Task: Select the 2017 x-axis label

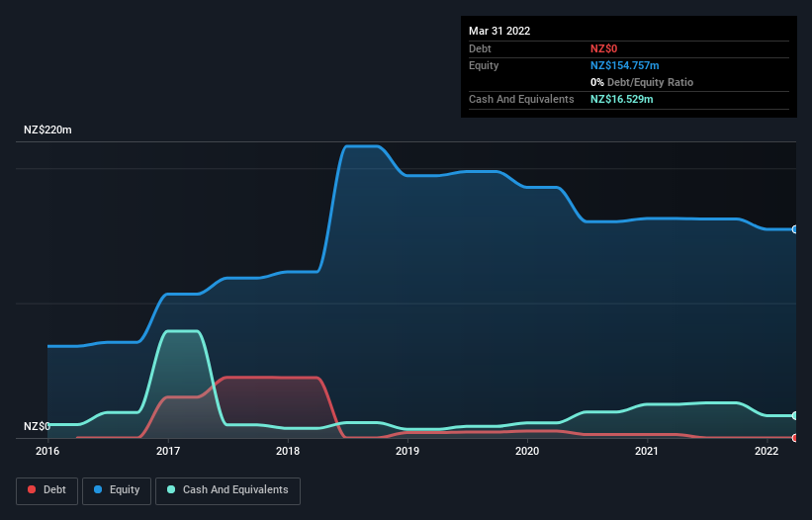Action: pyautogui.click(x=168, y=451)
